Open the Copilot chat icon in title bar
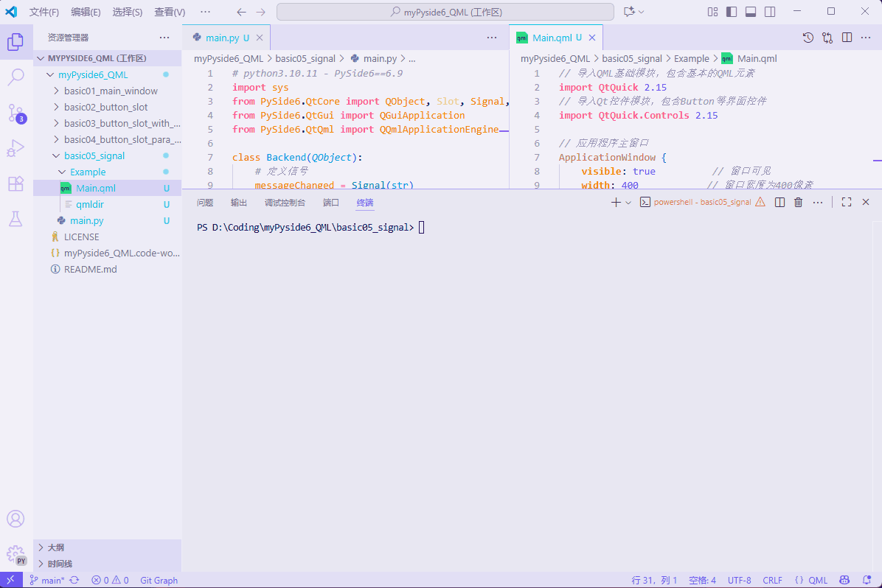 point(630,12)
